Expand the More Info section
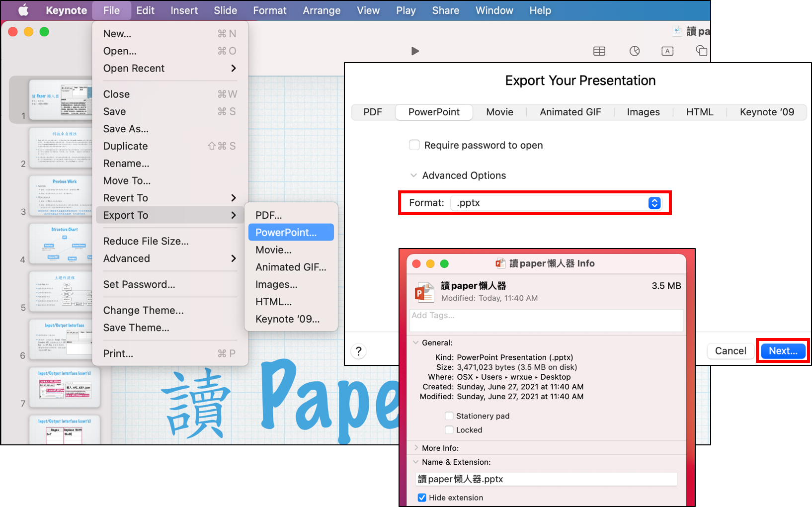This screenshot has height=507, width=812. 416,448
